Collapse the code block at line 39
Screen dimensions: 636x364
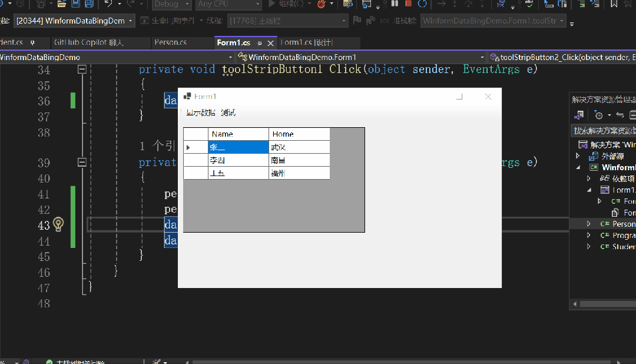coord(82,163)
